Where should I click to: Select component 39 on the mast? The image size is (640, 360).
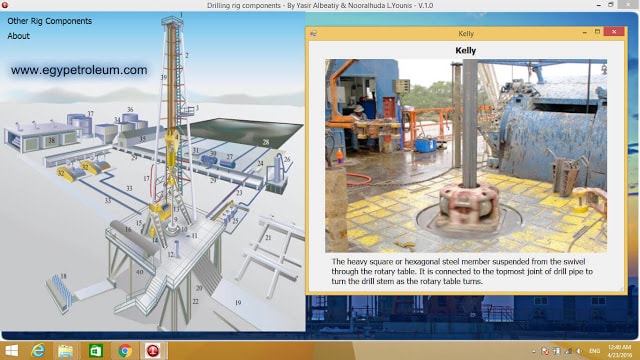164,77
